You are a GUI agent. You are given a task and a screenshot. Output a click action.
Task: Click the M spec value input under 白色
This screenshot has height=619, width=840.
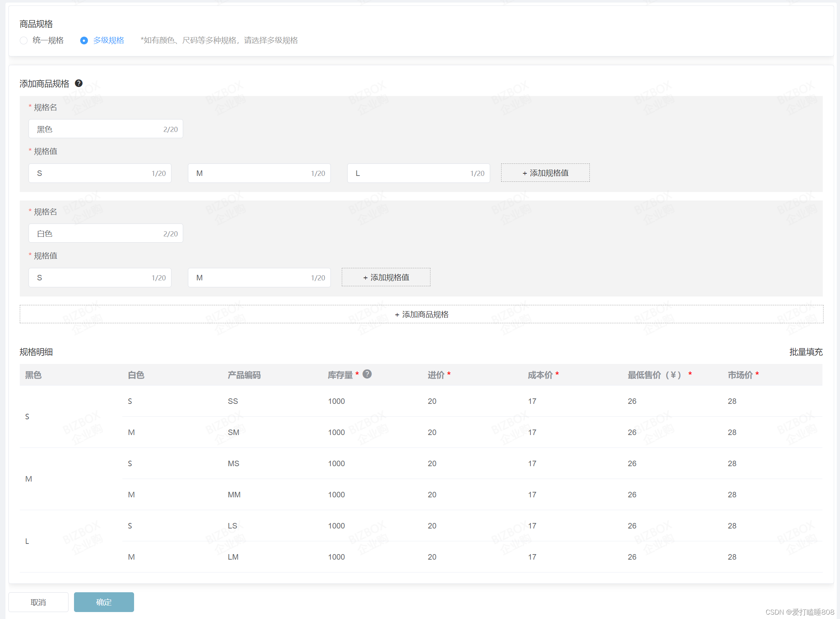(x=259, y=278)
